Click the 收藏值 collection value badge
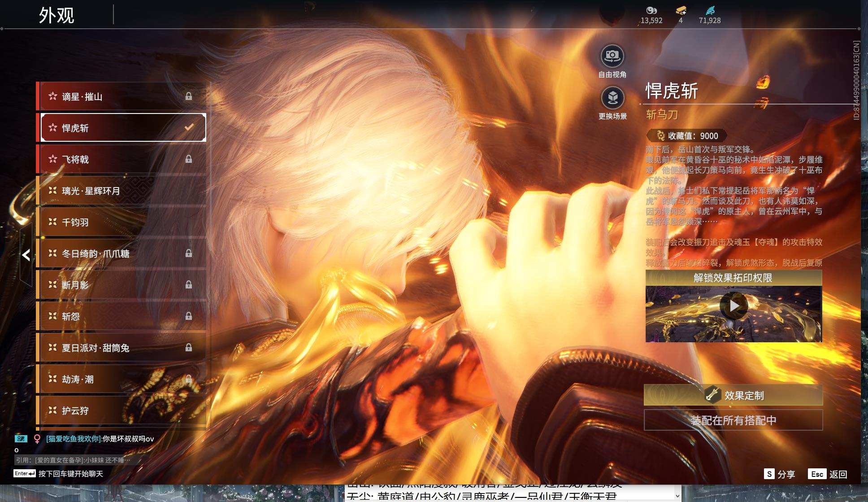868x502 pixels. 686,135
